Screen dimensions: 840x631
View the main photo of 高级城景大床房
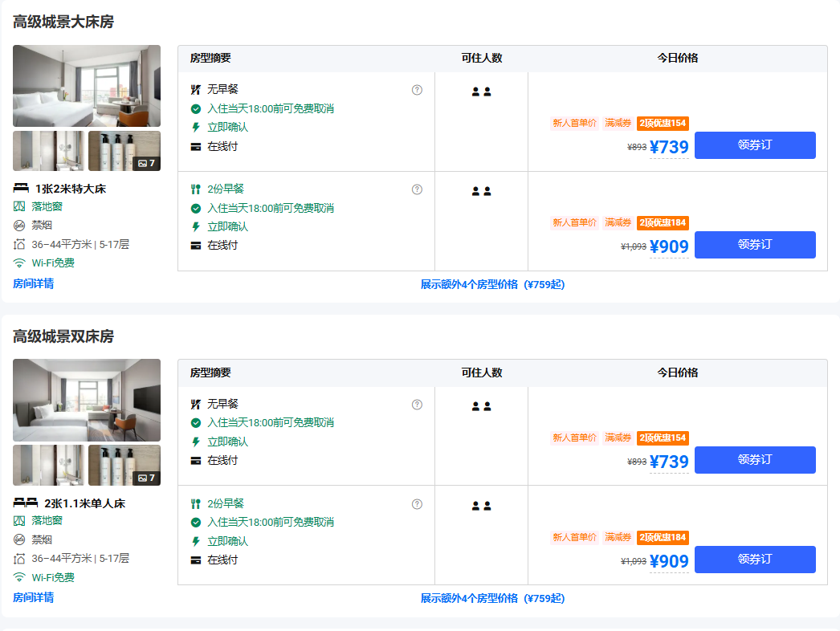click(x=87, y=86)
